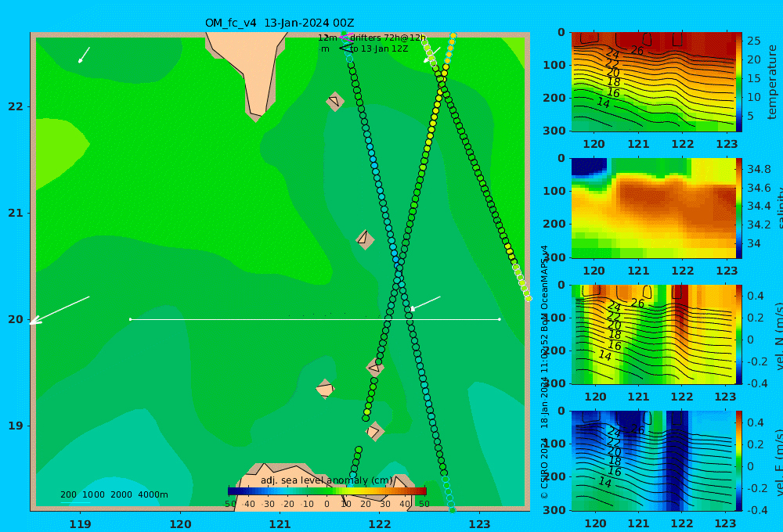The image size is (783, 532).
Task: Click the small island near 22N 121.5E
Action: (335, 101)
